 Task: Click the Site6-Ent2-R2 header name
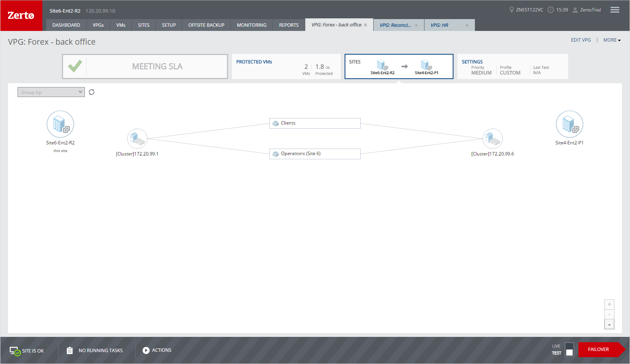coord(65,11)
